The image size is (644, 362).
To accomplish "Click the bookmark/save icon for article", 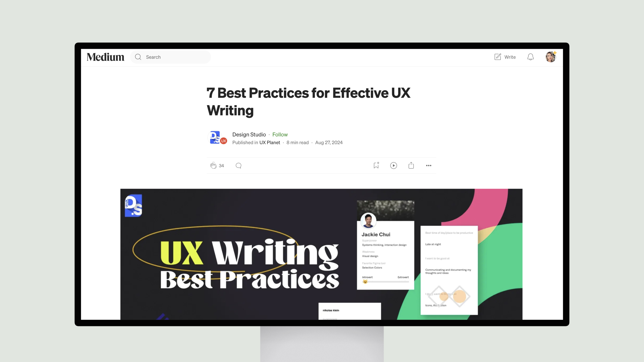I will click(376, 165).
